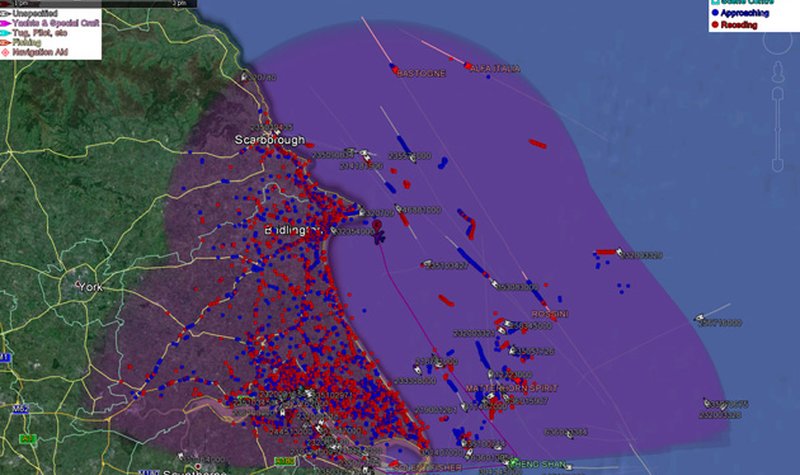
Task: Click the aircraft icon below the red pin
Action: (379, 237)
